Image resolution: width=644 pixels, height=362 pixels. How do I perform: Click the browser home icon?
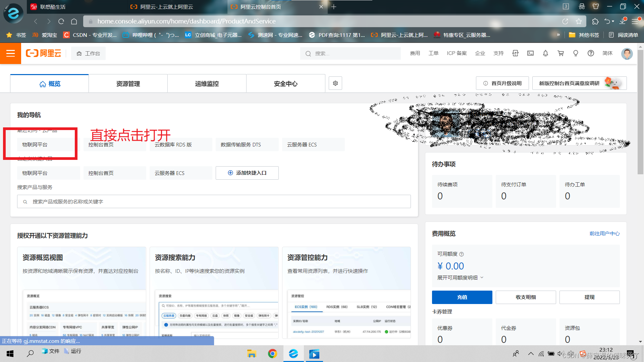pos(74,21)
